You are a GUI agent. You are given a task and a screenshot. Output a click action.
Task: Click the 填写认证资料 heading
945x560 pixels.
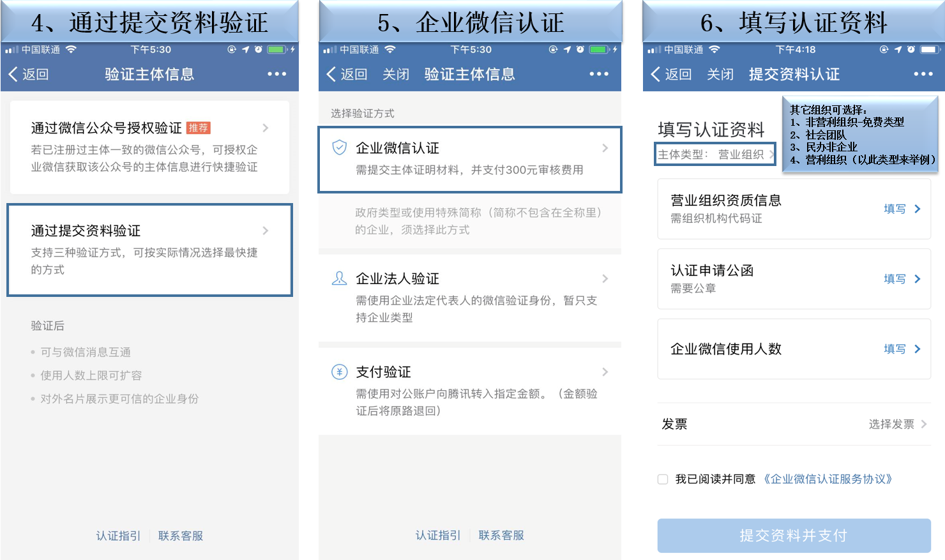tap(711, 130)
